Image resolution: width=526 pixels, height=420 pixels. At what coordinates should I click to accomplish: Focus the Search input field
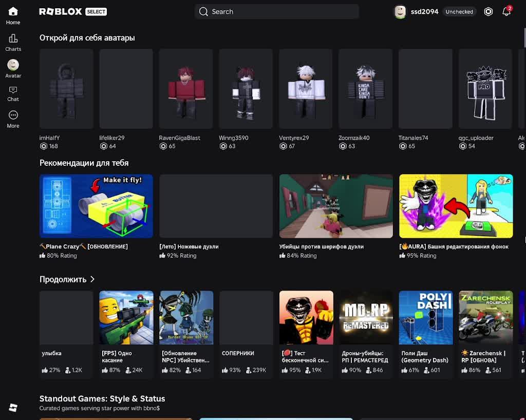(276, 12)
